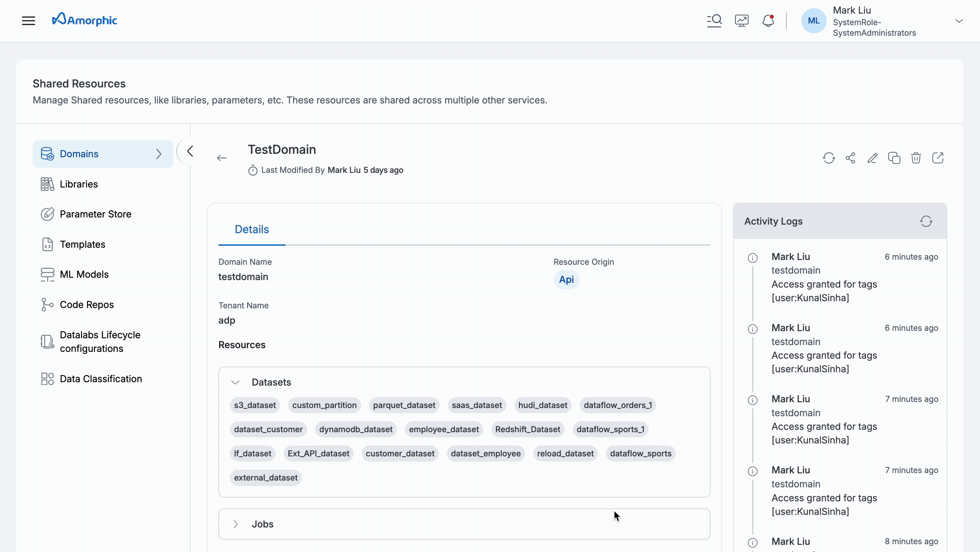Expand the Jobs section
980x552 pixels.
(235, 524)
